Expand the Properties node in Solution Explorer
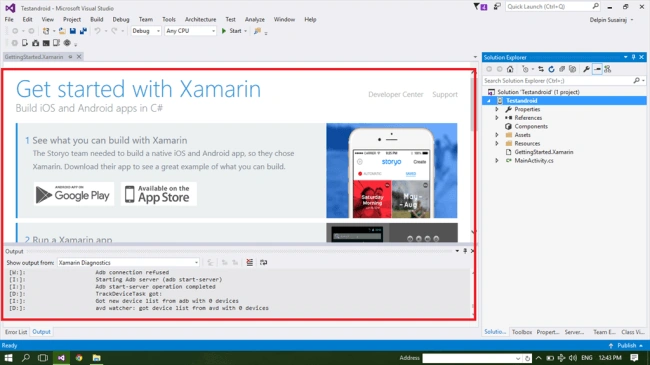Viewport: 650px width, 365px height. coord(497,109)
